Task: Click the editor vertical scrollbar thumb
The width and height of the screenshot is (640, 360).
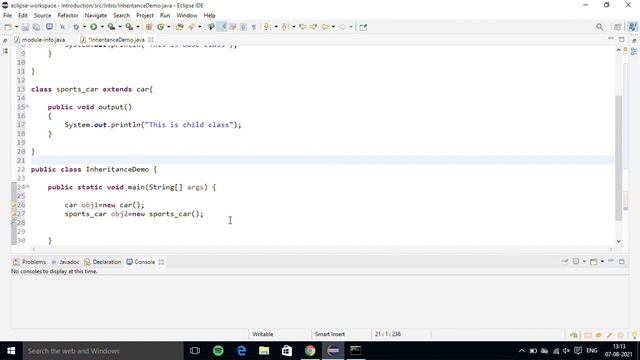Action: 619,158
